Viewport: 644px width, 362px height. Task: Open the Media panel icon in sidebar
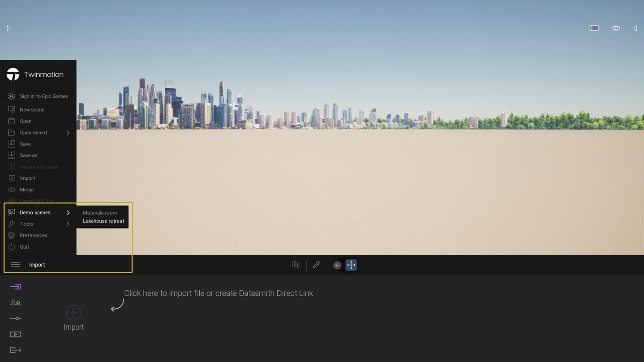pos(15,334)
